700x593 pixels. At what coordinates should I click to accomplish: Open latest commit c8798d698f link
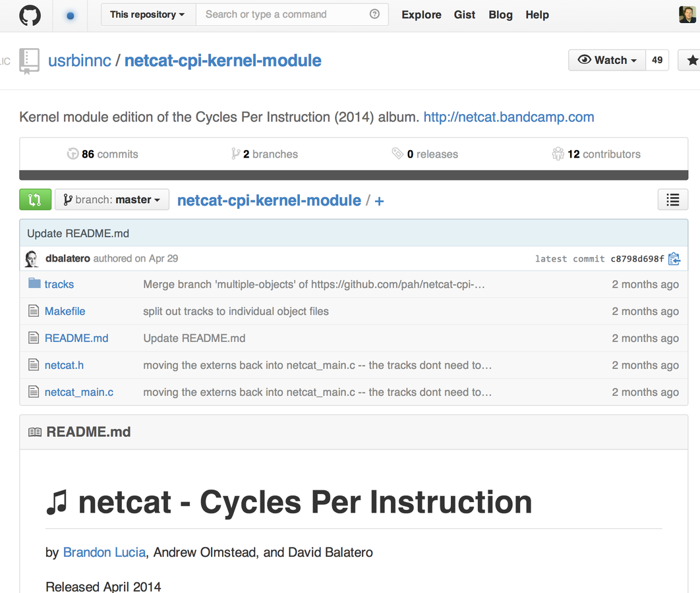pos(637,259)
